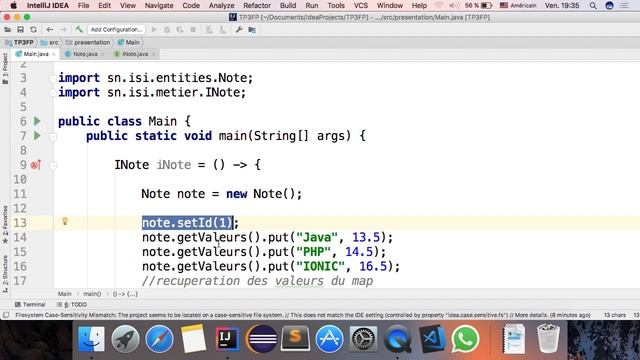The image size is (640, 360).
Task: Open the File menu
Action: pos(83,6)
